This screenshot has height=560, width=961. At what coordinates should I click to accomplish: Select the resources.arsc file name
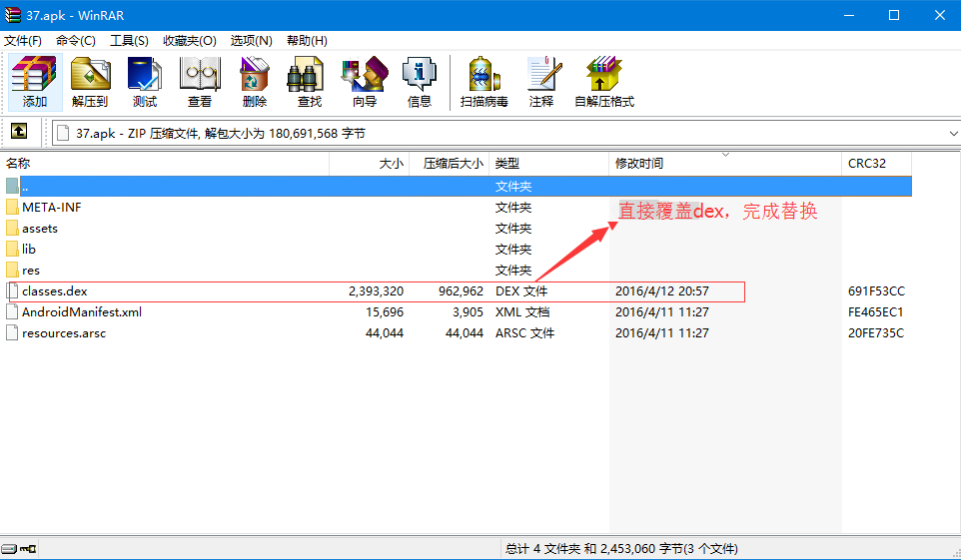coord(64,333)
